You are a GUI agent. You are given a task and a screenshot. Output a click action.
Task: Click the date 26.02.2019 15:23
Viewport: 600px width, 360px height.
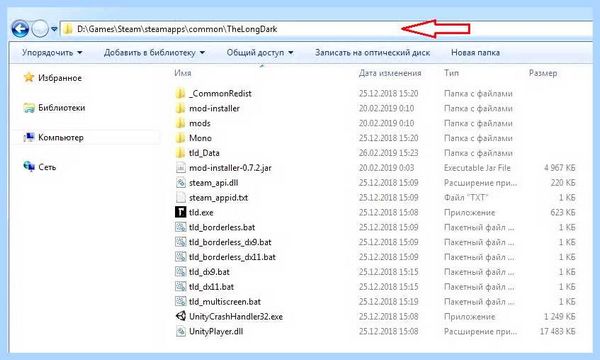click(388, 153)
